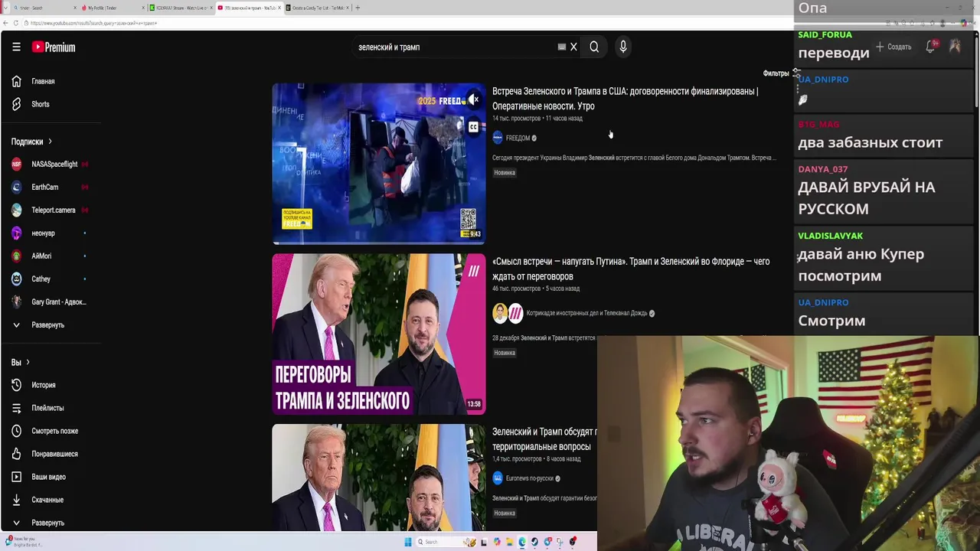This screenshot has width=980, height=551.
Task: Go back in browser
Action: [x=5, y=23]
